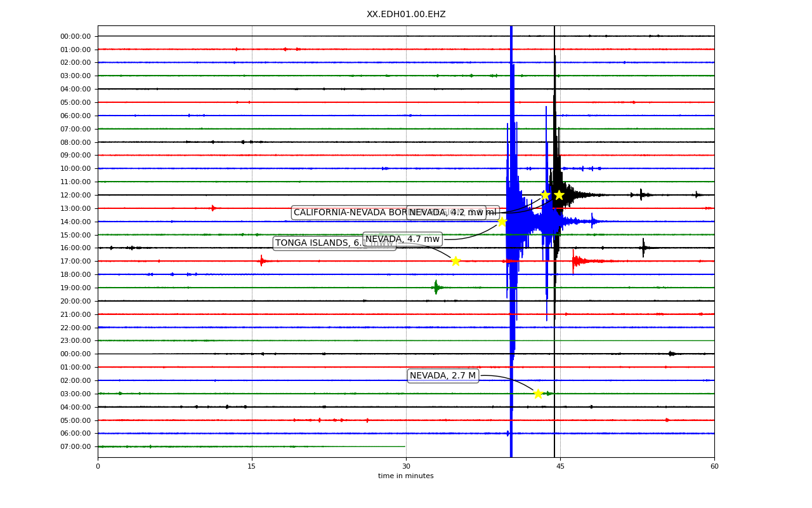Screen dimensions: 812x508
Task: Click the 10:00:00 hour label
Action: [75, 169]
